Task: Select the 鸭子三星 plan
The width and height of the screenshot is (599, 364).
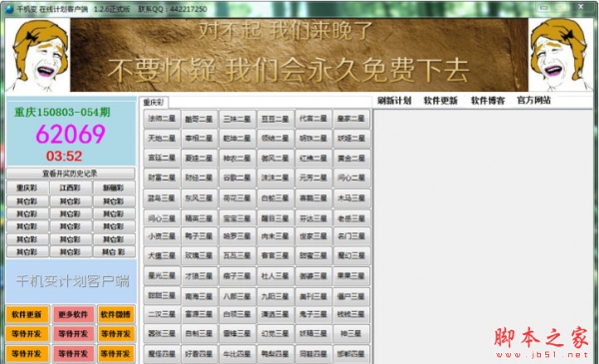Action: pyautogui.click(x=199, y=236)
